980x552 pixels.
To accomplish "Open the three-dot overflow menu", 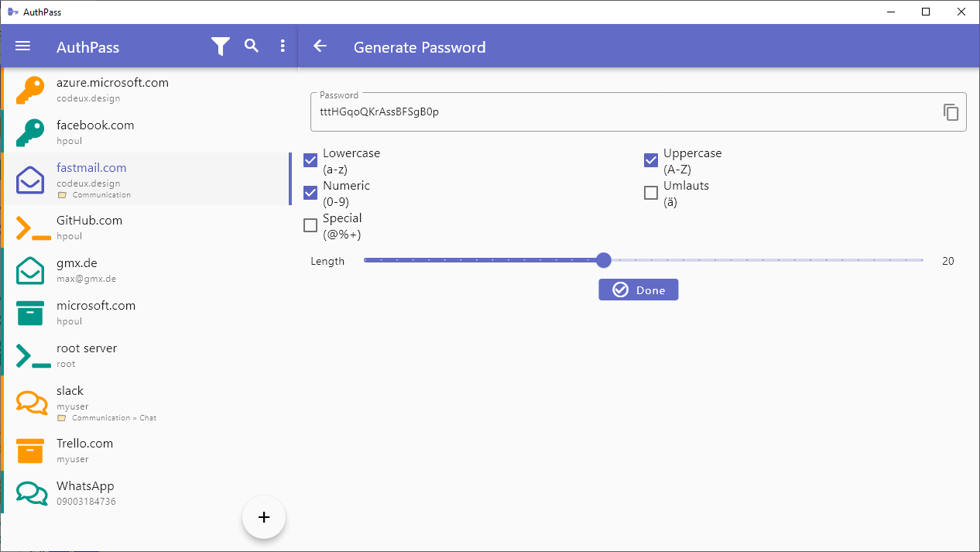I will click(x=283, y=46).
